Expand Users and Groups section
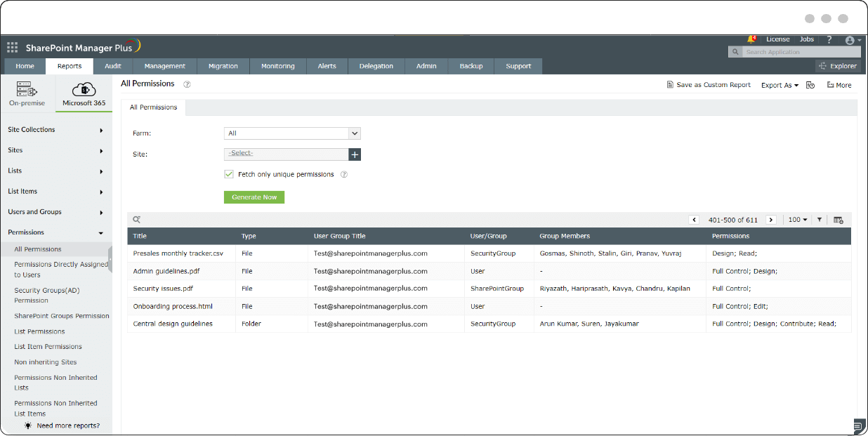868x436 pixels. pyautogui.click(x=56, y=211)
